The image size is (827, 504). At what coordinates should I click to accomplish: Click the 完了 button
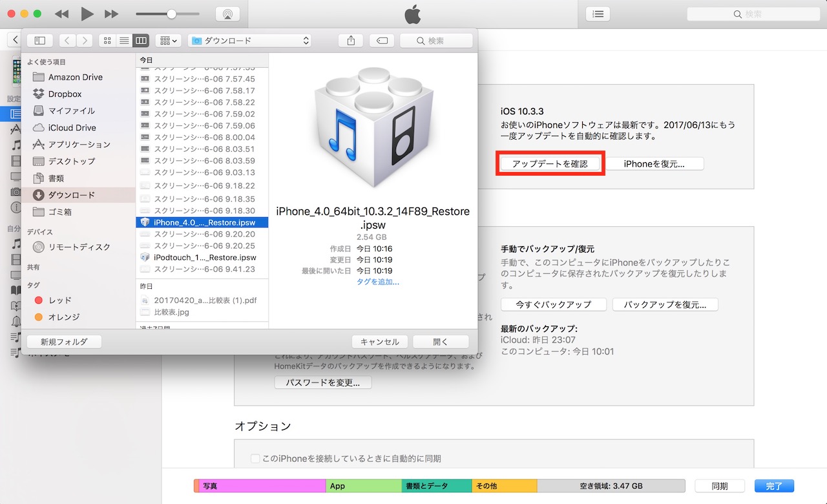pyautogui.click(x=774, y=486)
